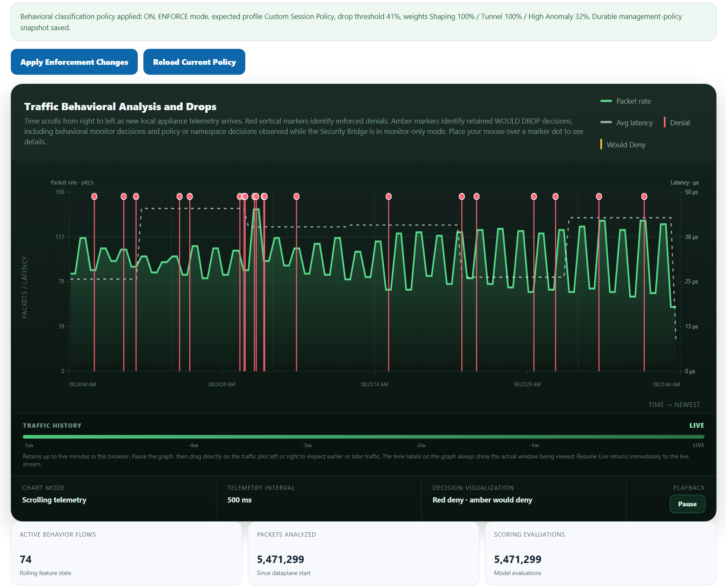The image size is (726, 588).
Task: Click the 'Model evaluations' caption
Action: click(517, 573)
